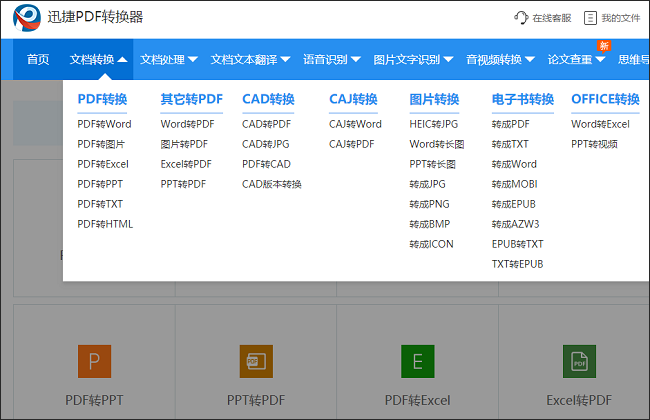This screenshot has width=650, height=420.
Task: Select PDF转Word from the menu
Action: coord(104,124)
